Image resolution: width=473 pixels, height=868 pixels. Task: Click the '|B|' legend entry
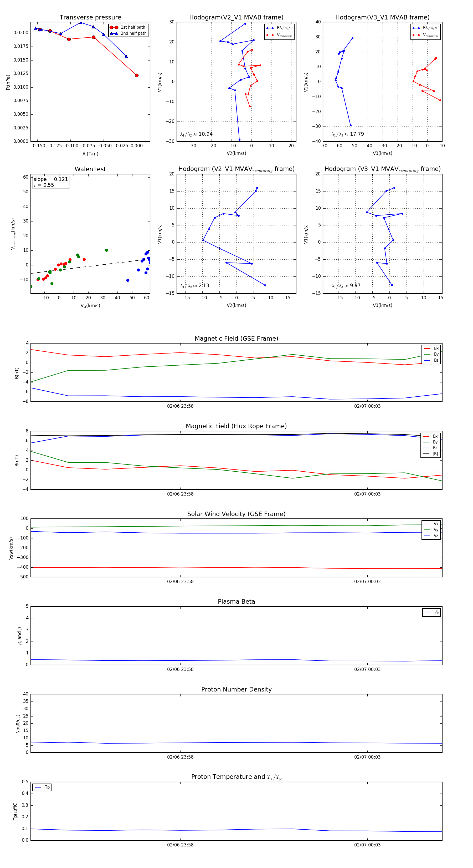click(x=431, y=454)
